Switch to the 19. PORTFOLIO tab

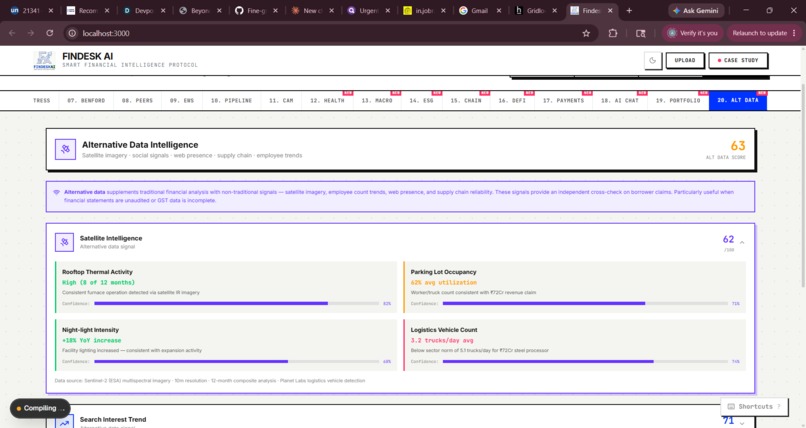point(678,101)
